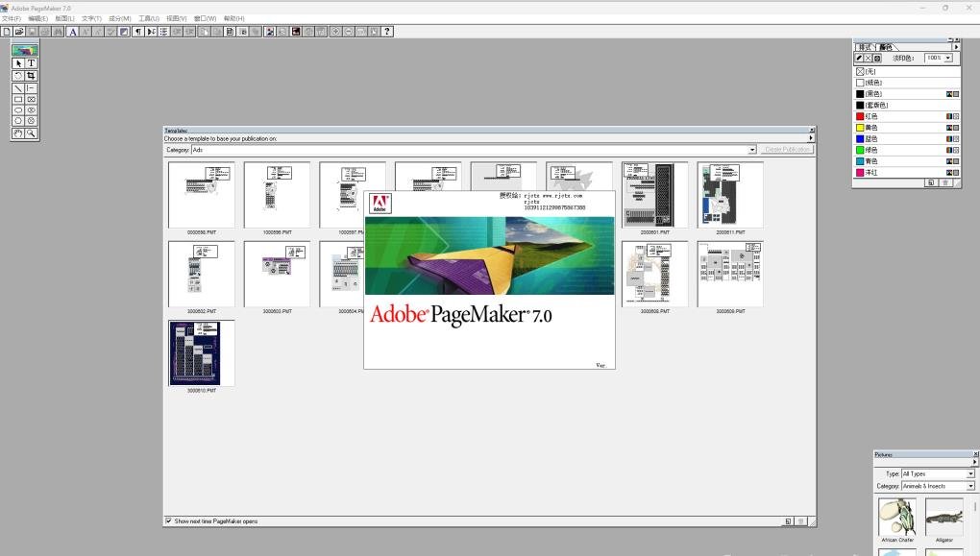The width and height of the screenshot is (980, 556).
Task: Click the question mark Help toolbar icon
Action: coord(387,32)
